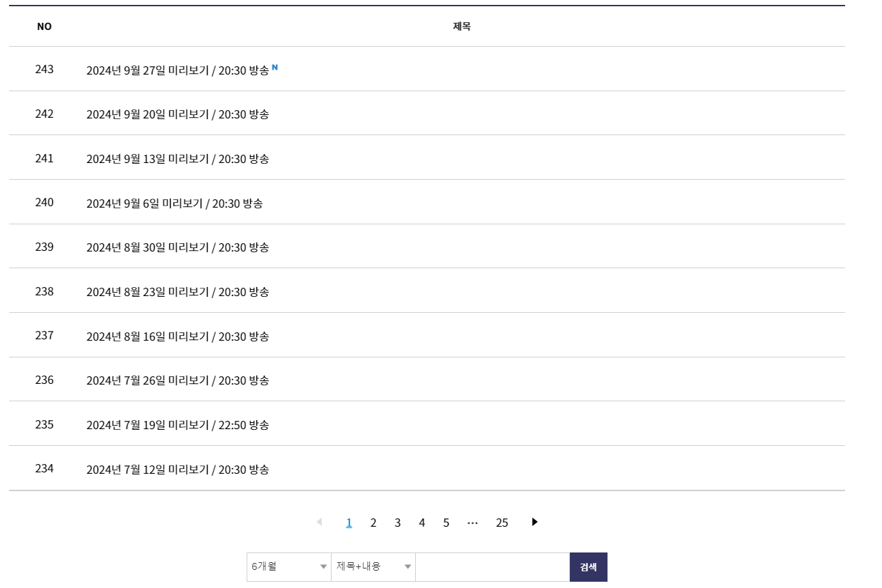
Task: Go to page 3
Action: [398, 523]
